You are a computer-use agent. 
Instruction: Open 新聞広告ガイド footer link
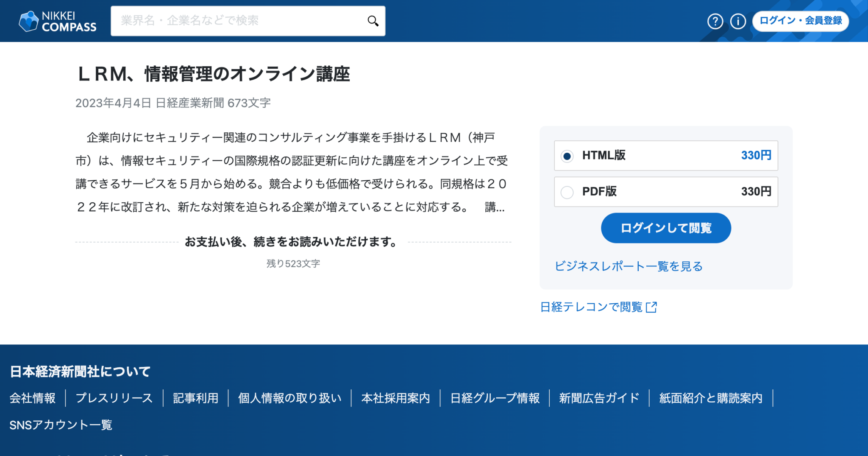click(599, 398)
